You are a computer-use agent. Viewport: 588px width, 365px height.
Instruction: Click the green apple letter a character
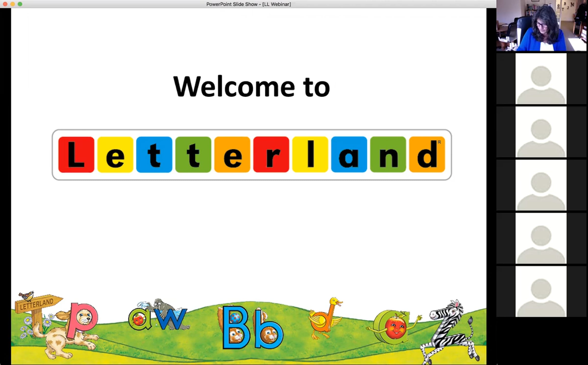(393, 327)
